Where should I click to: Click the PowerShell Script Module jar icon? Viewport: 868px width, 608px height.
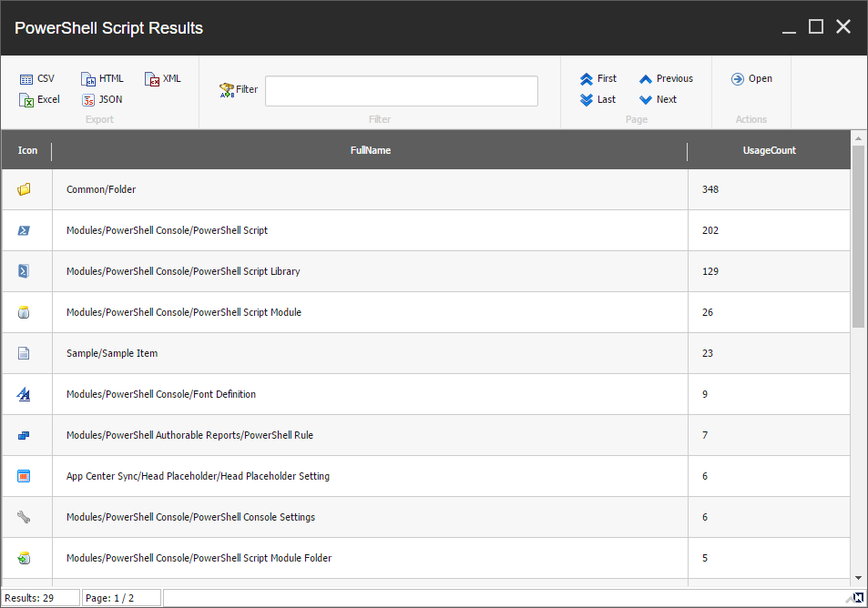24,312
